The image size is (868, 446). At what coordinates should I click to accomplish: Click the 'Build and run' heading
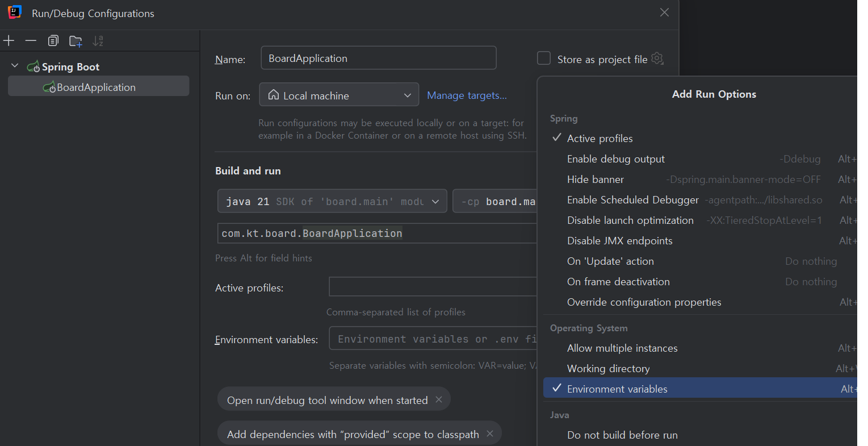[x=248, y=171]
